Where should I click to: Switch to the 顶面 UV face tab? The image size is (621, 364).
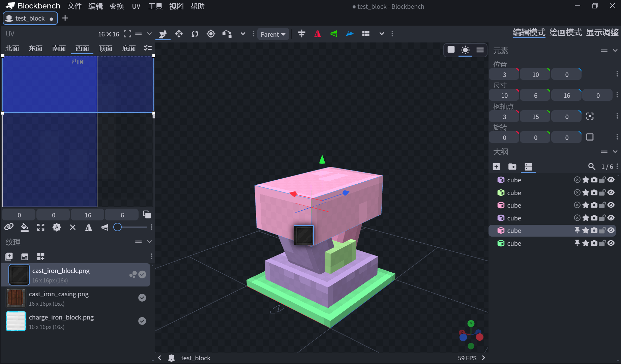(x=106, y=48)
